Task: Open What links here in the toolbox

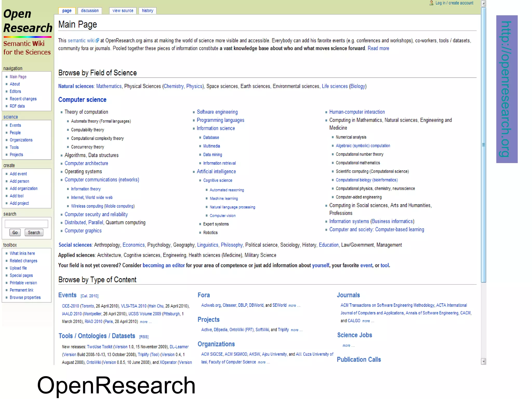Action: tap(22, 253)
